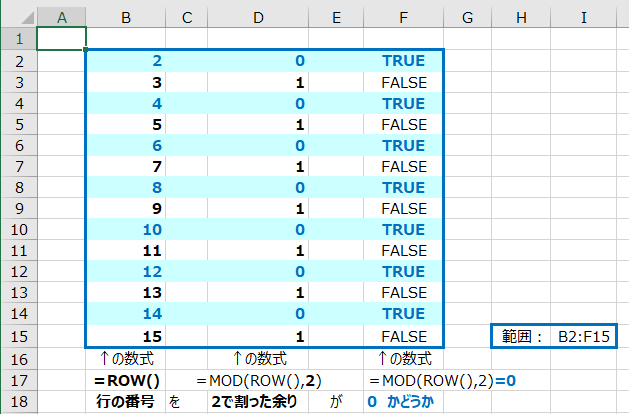Click the column H header
Image resolution: width=629 pixels, height=414 pixels.
click(522, 17)
